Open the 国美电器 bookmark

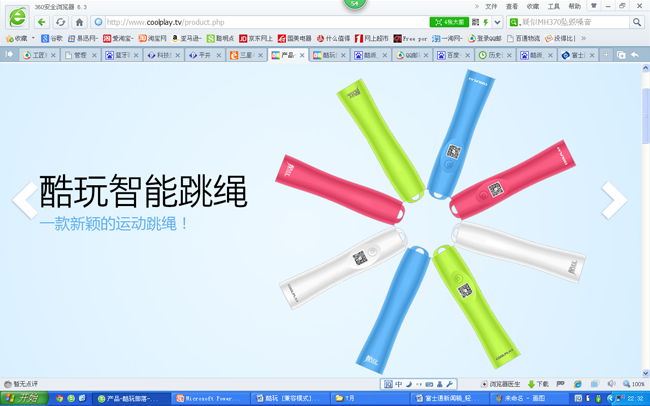point(295,38)
